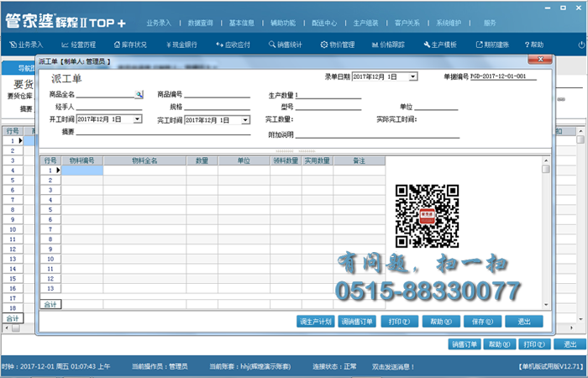This screenshot has height=378, width=588.
Task: Open 期初建账 toolbar item
Action: click(x=492, y=45)
